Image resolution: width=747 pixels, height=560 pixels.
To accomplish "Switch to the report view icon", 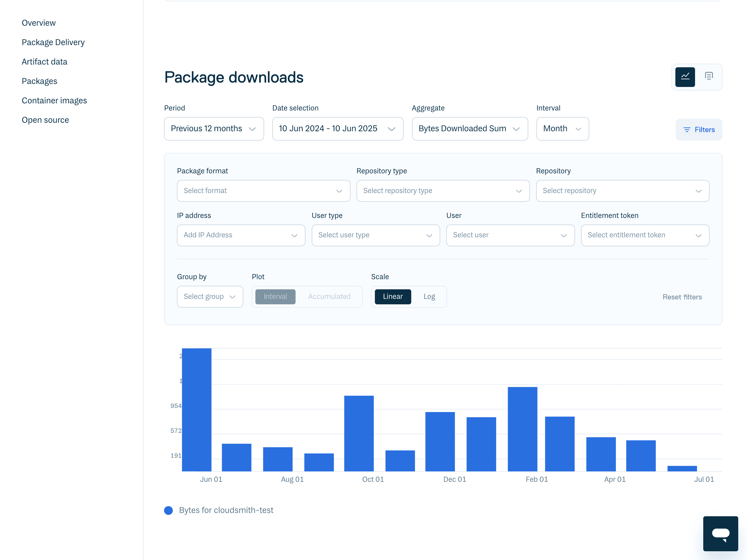I will pos(708,76).
